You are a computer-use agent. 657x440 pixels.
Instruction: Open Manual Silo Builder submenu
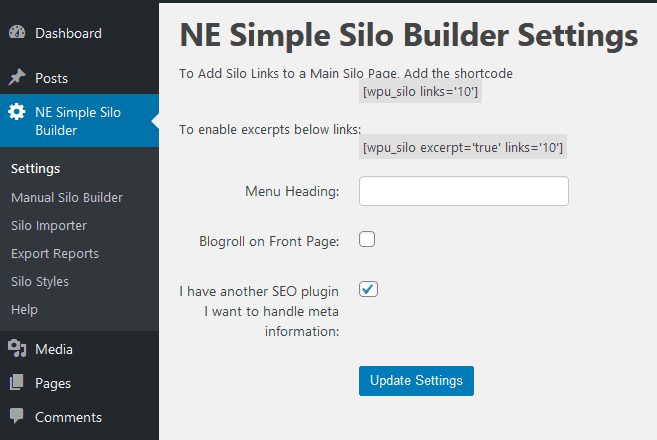point(67,197)
